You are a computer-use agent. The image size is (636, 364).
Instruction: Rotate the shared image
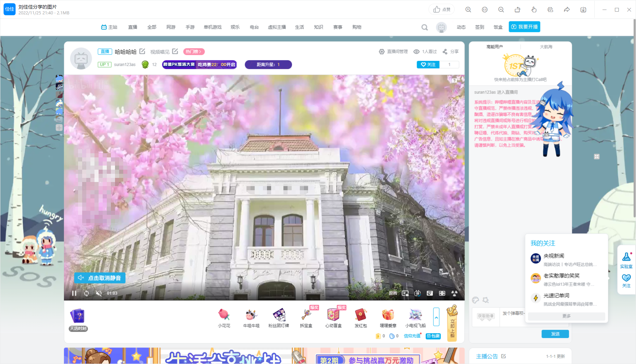pos(518,10)
